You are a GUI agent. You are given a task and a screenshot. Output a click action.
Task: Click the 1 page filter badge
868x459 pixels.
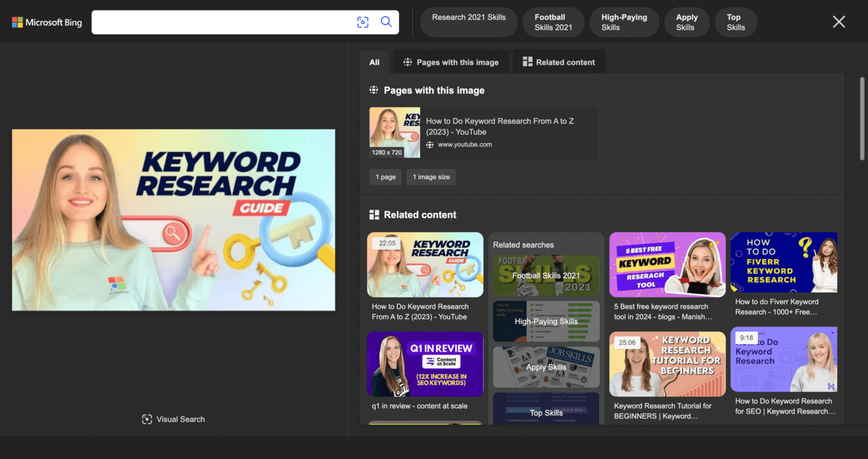385,177
